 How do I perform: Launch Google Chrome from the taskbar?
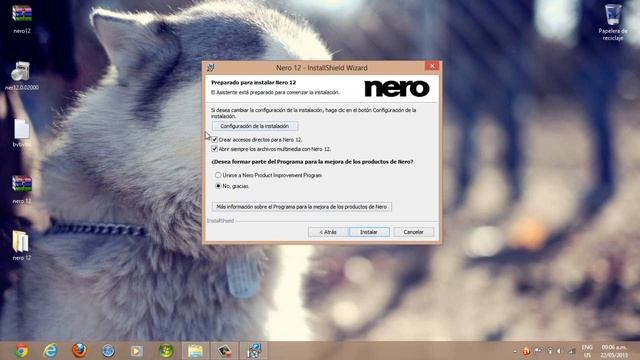point(22,351)
